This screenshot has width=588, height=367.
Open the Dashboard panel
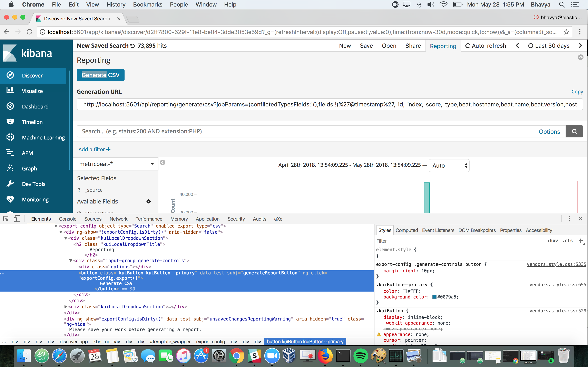35,106
